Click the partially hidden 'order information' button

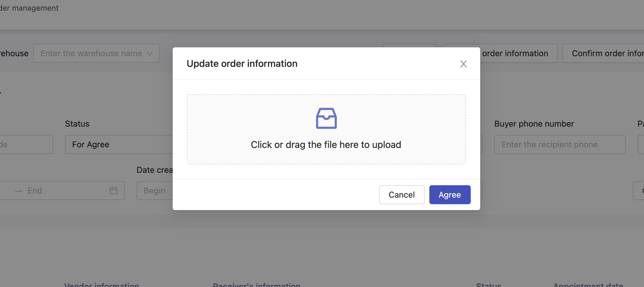[x=515, y=54]
